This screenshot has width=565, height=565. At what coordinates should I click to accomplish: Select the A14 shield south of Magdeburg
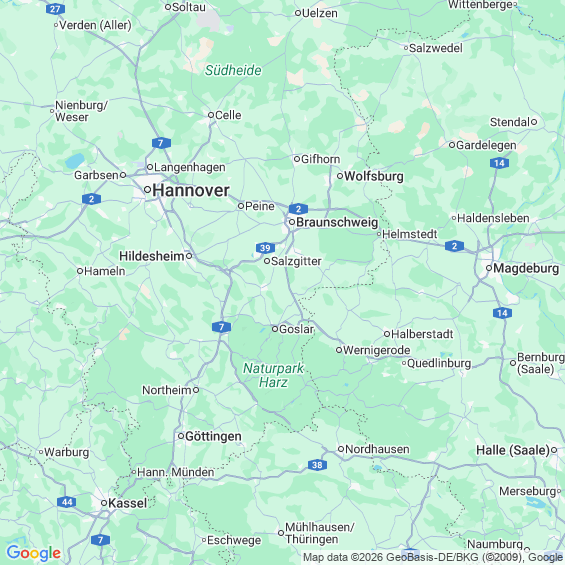point(502,313)
